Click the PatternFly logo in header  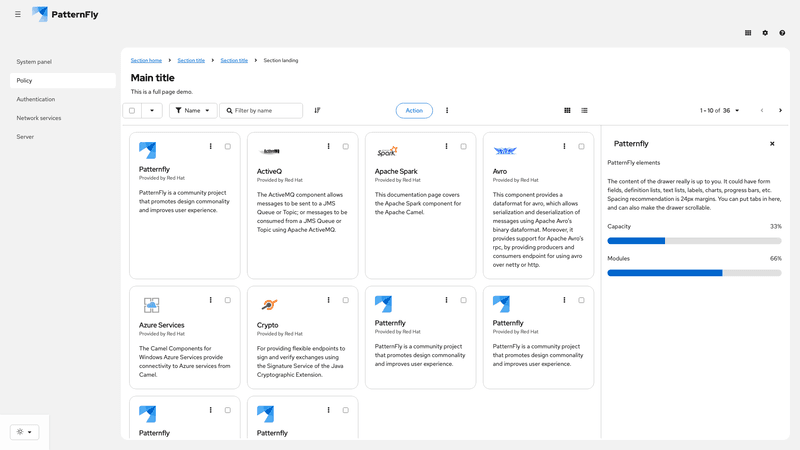tap(65, 14)
